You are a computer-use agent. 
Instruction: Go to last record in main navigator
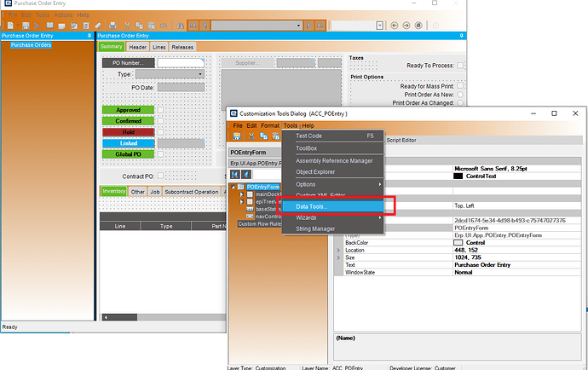point(320,26)
